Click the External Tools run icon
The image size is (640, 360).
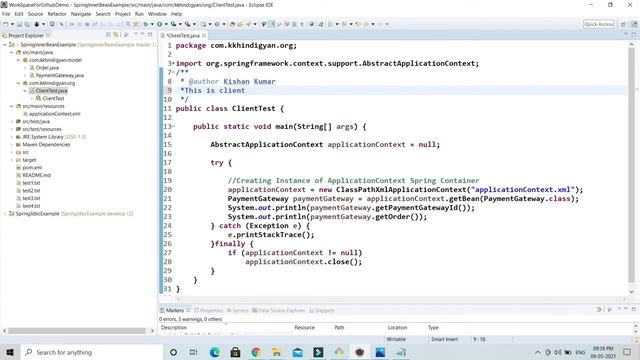pos(187,24)
